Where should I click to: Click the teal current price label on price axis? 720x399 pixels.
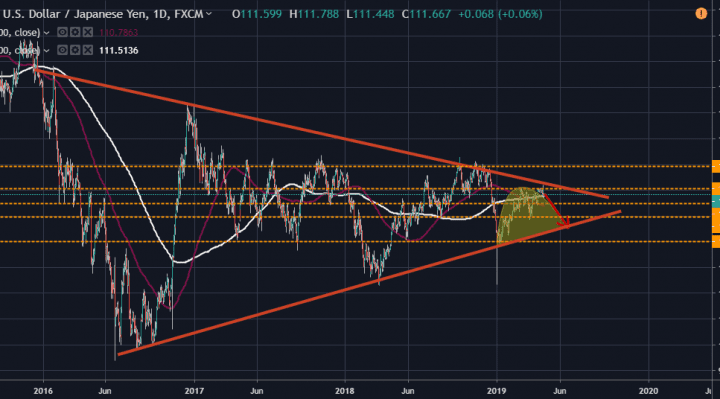click(x=716, y=201)
